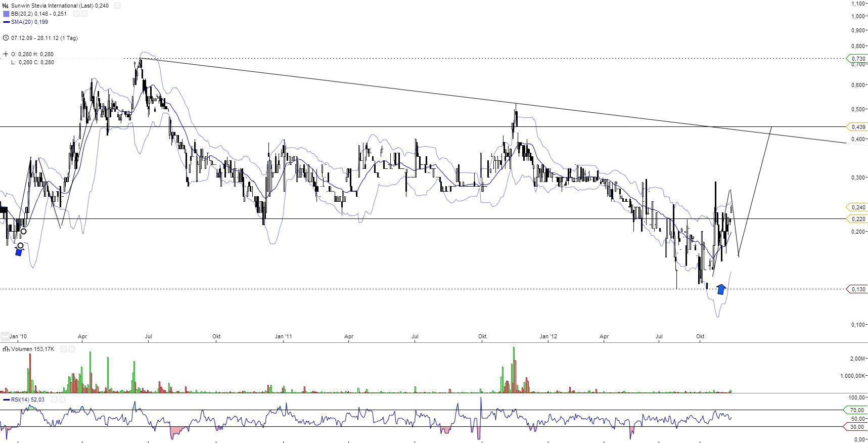
Task: Click the Jan '11 time axis label
Action: coord(284,336)
